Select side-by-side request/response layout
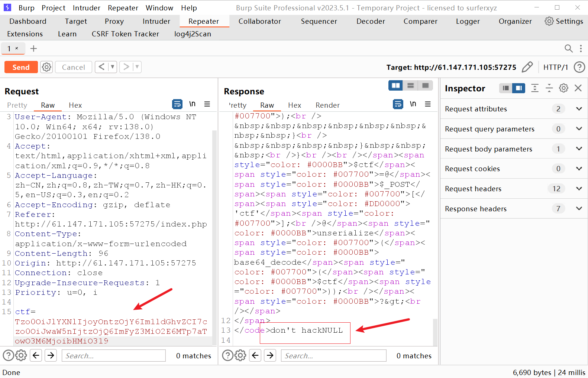Screen dimensions: 588x378 (x=396, y=85)
